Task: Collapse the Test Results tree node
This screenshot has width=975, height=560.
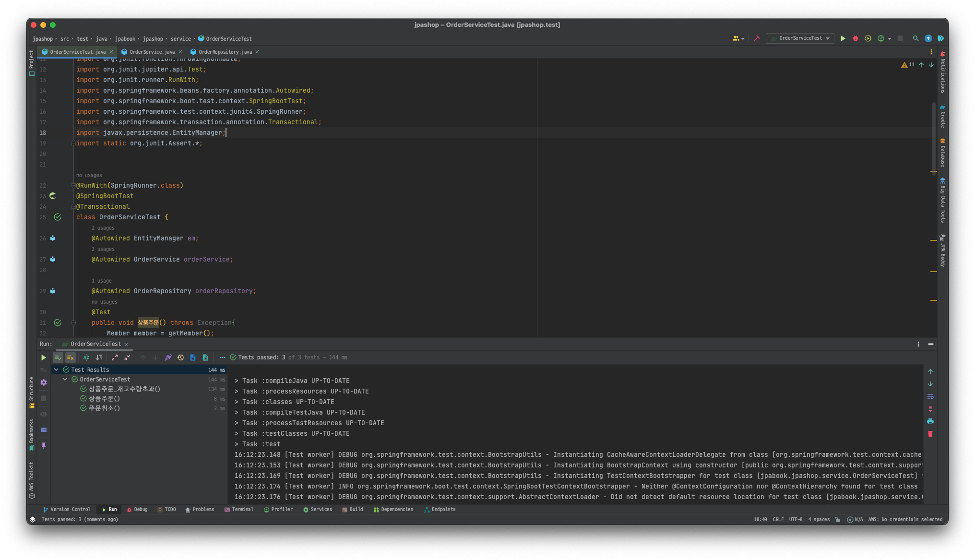Action: point(56,369)
